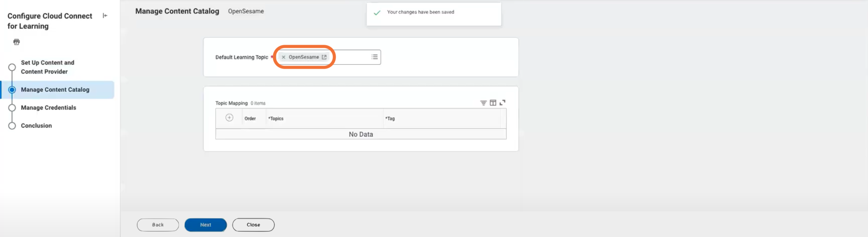Image resolution: width=868 pixels, height=237 pixels.
Task: Open Default Learning Topic prompt list icon
Action: (374, 57)
